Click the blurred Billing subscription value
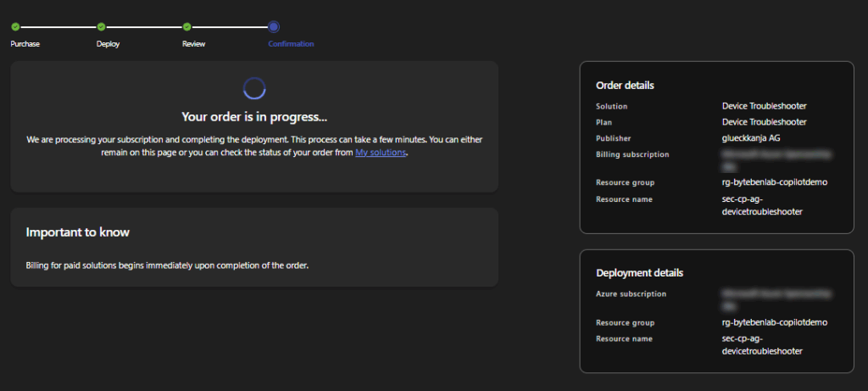The height and width of the screenshot is (391, 868). [x=775, y=159]
